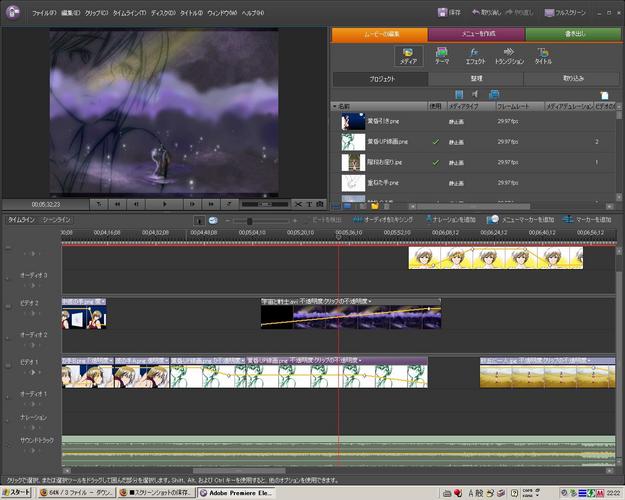Screen dimensions: 625x500
Task: Click ナレーションを追加 (Add Narration) button
Action: click(x=450, y=220)
